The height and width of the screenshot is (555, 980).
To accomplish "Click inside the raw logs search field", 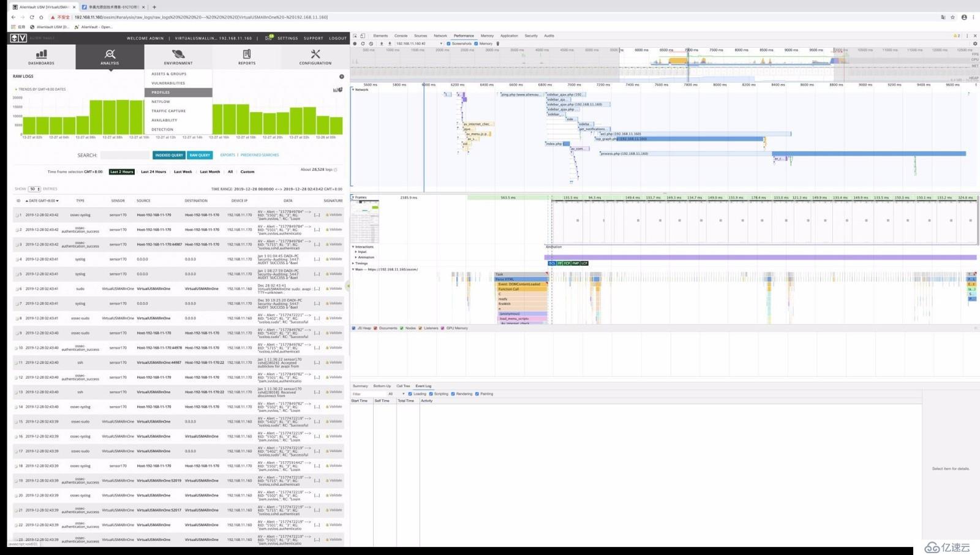I will tap(125, 155).
